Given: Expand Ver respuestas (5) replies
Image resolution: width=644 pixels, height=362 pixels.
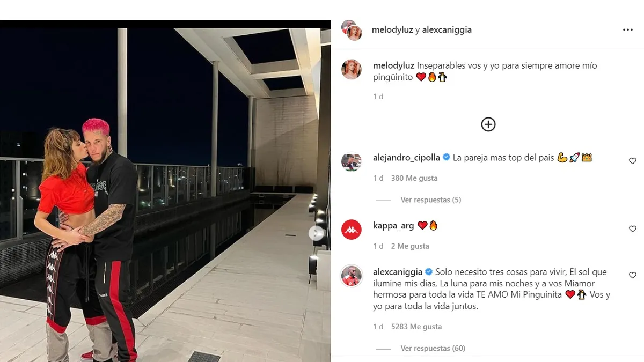Looking at the screenshot, I should pyautogui.click(x=431, y=200).
